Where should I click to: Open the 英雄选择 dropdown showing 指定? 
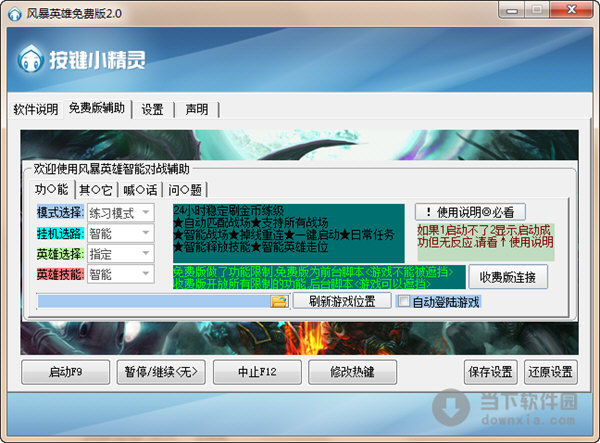[121, 254]
